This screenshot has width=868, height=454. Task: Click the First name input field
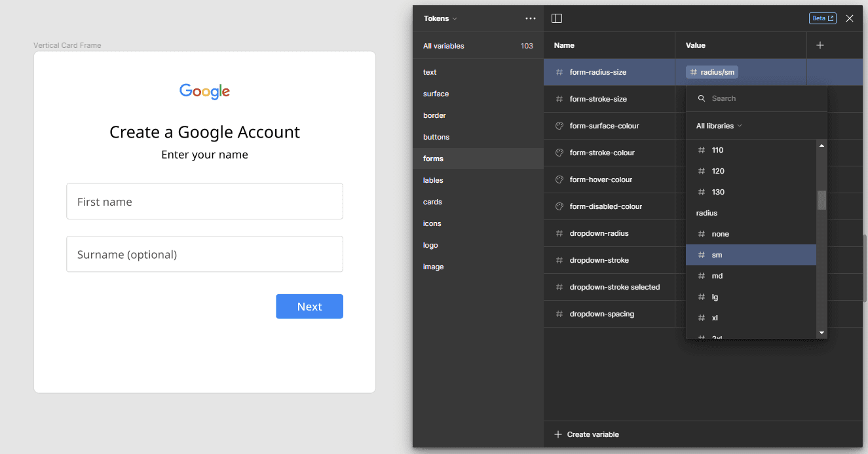point(204,201)
